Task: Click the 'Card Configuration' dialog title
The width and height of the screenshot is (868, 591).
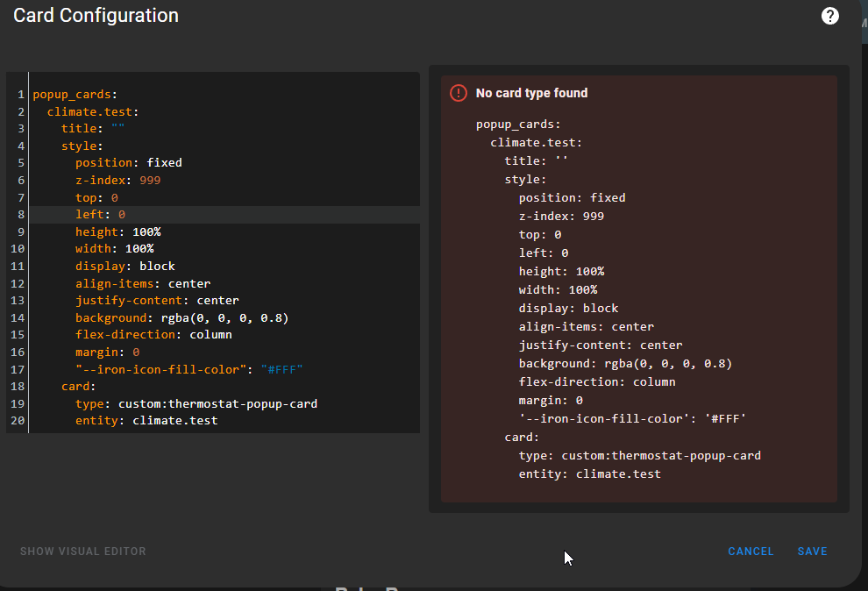Action: [x=96, y=16]
